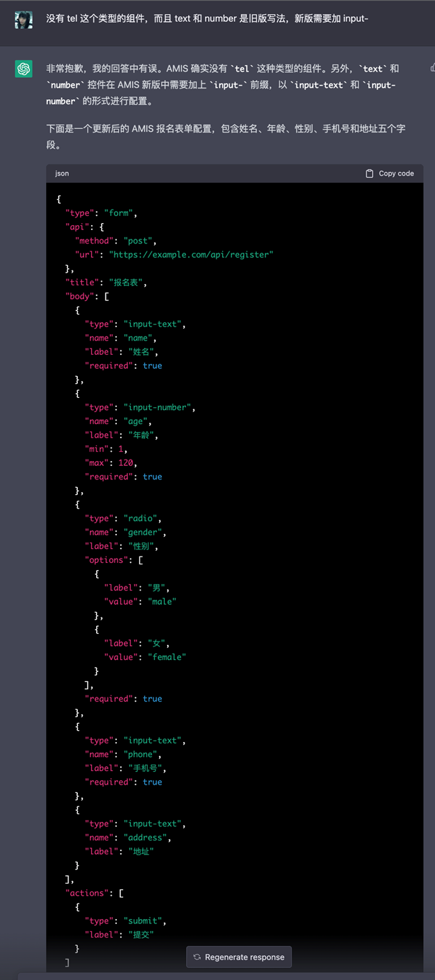435x980 pixels.
Task: Click the number 120 max value
Action: tap(126, 463)
